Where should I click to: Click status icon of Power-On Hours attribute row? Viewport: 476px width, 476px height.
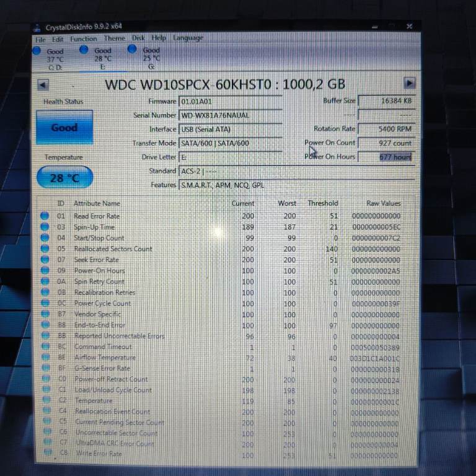[45, 270]
